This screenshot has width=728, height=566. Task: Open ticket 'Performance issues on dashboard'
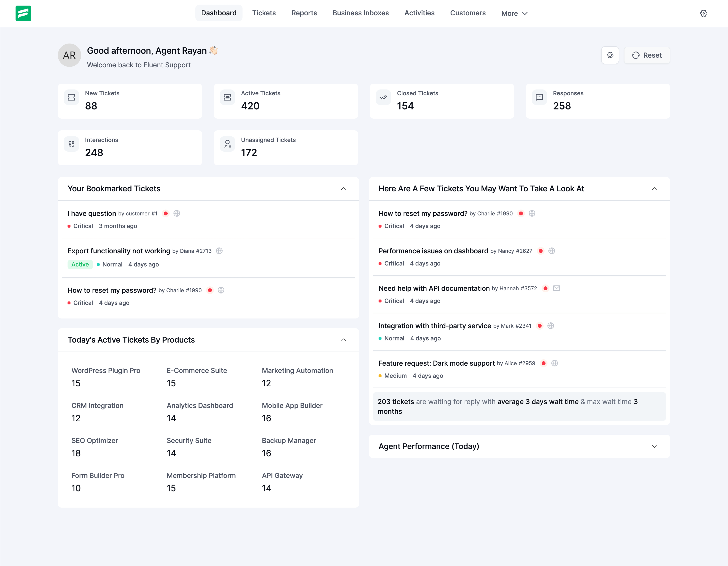[x=433, y=251]
